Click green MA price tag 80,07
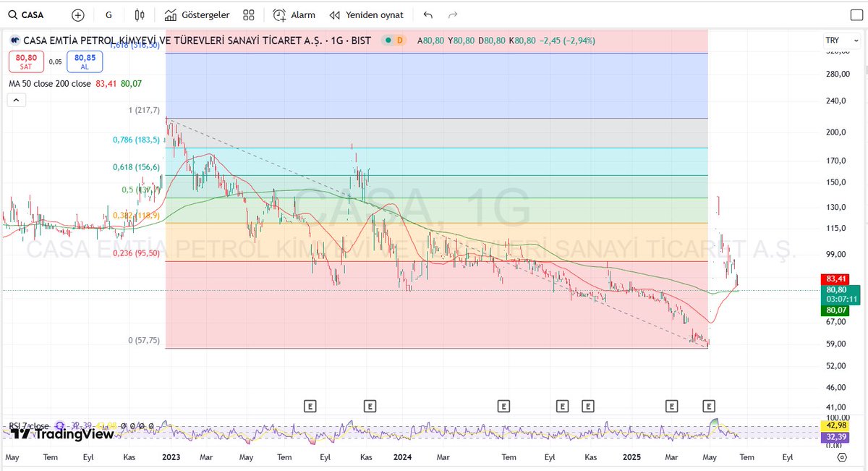The width and height of the screenshot is (868, 471). click(x=835, y=310)
